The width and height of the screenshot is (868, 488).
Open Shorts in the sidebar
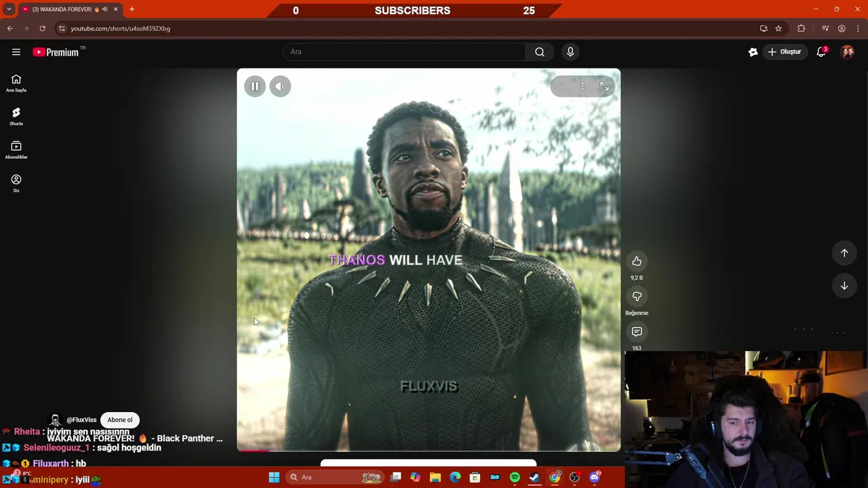pos(16,117)
